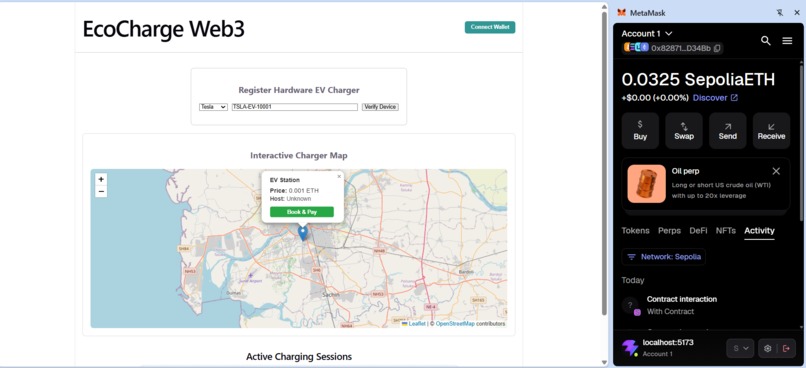Click the blue map marker pin
The width and height of the screenshot is (806, 368).
[303, 232]
